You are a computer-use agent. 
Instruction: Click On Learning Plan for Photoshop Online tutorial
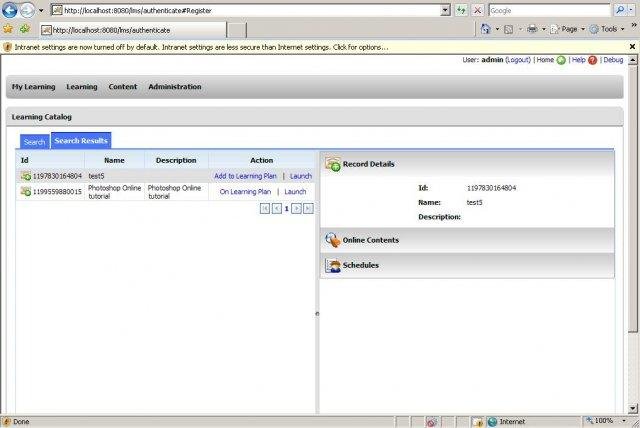(x=245, y=192)
